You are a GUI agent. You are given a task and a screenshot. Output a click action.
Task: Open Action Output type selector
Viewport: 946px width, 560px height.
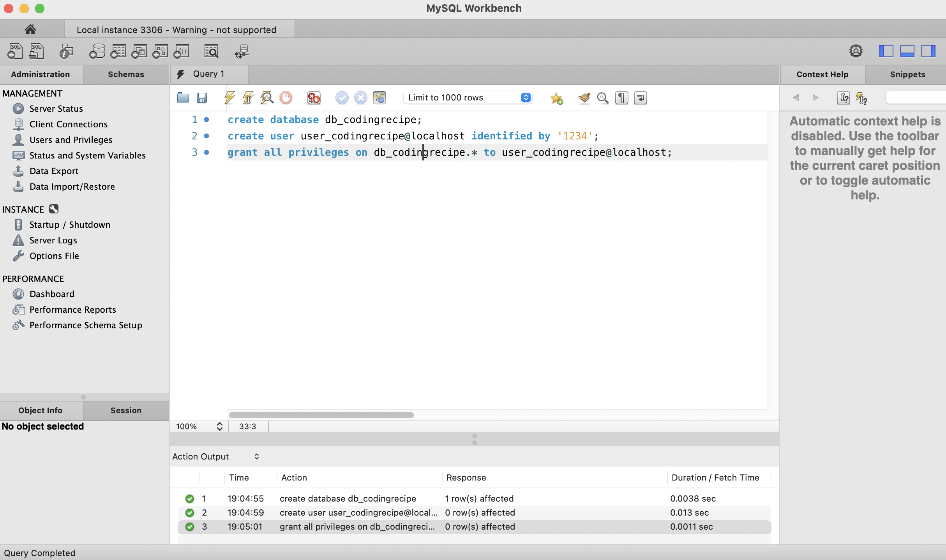(216, 456)
